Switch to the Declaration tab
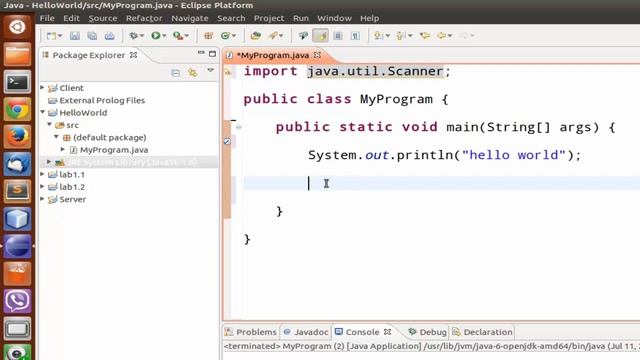Viewport: 640px width, 360px height. [x=482, y=332]
